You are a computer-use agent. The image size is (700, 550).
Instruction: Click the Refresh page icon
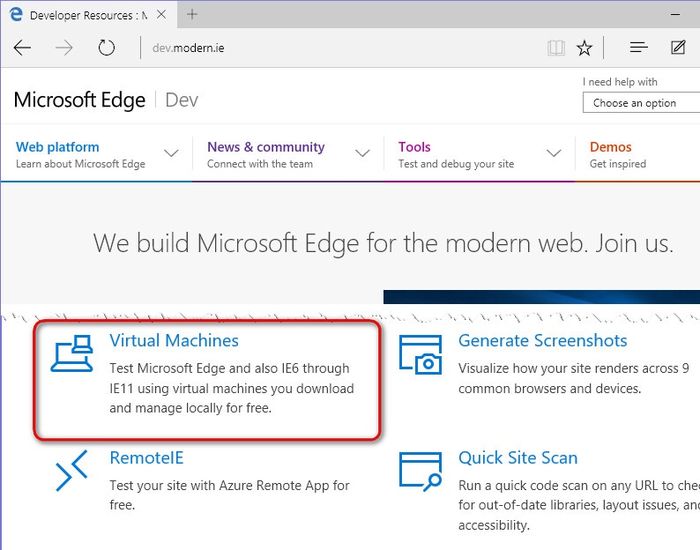tap(106, 48)
